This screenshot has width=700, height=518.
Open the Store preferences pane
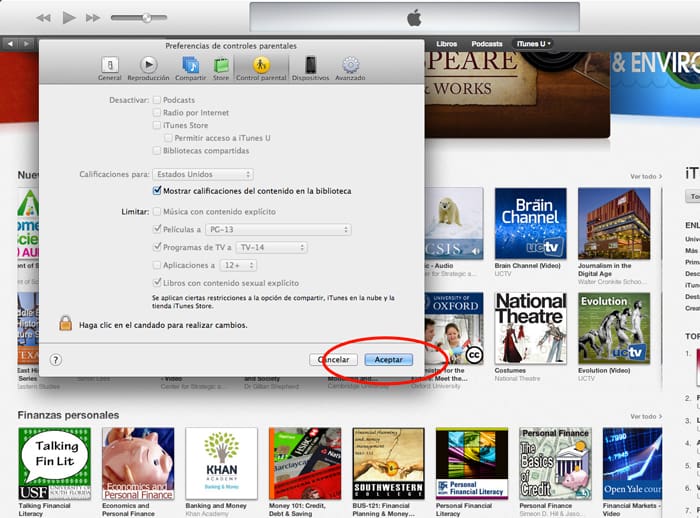(221, 68)
